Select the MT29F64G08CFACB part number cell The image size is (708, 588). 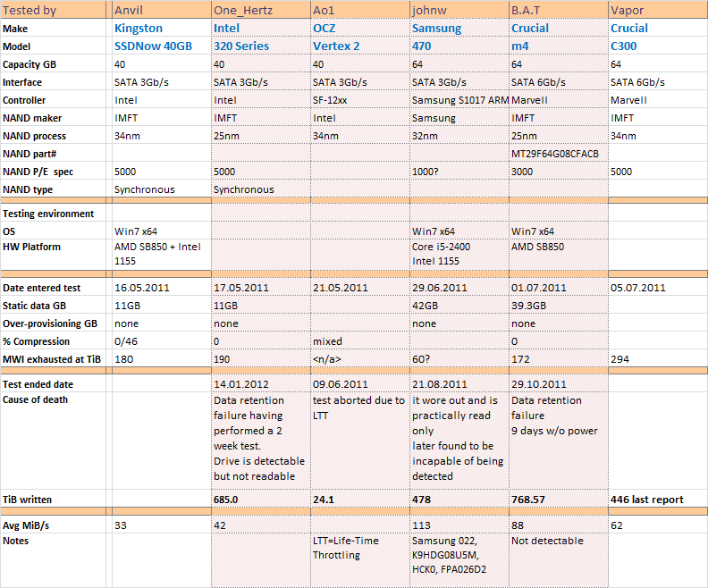pyautogui.click(x=559, y=154)
